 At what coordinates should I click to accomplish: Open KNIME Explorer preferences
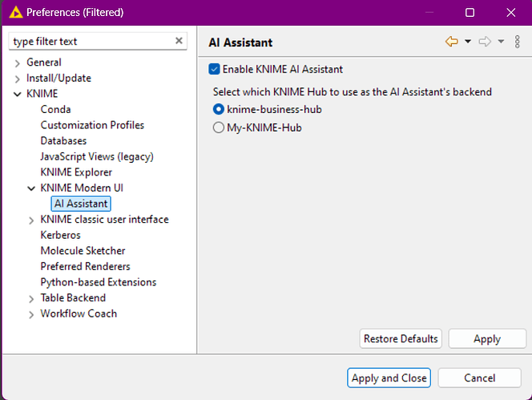tap(76, 172)
